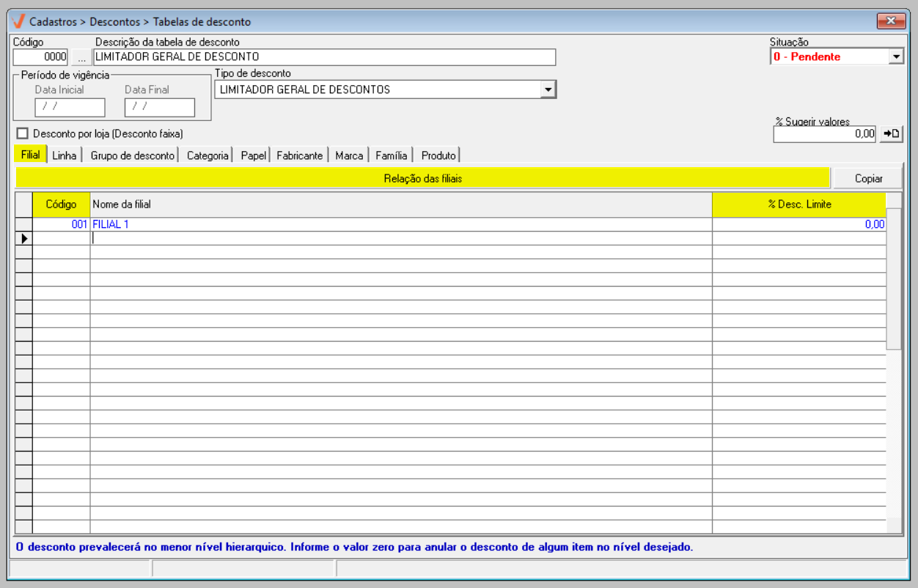Open the Grupo de desconto tab
Screen dimensions: 918x588
[132, 155]
